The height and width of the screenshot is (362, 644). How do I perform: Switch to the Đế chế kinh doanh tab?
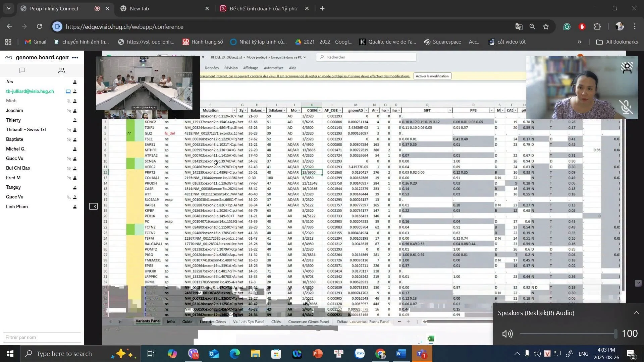264,8
